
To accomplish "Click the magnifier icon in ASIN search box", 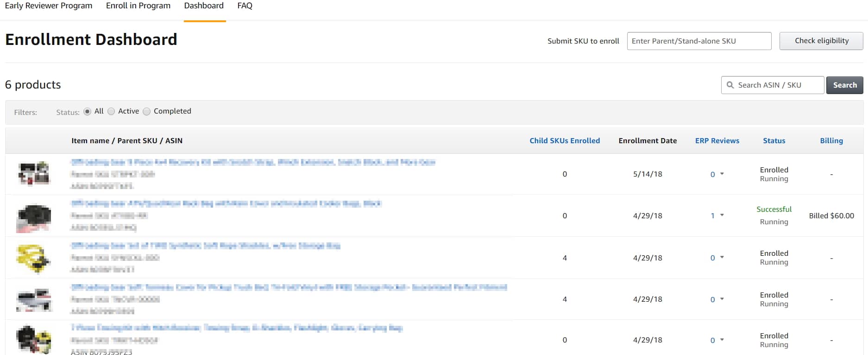I will [x=730, y=85].
